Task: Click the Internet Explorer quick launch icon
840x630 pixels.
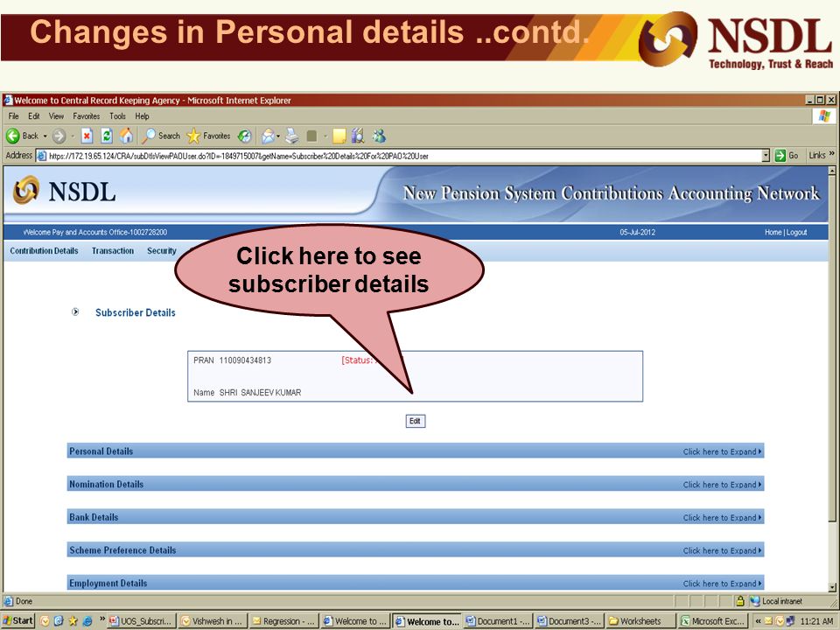Action: click(87, 621)
